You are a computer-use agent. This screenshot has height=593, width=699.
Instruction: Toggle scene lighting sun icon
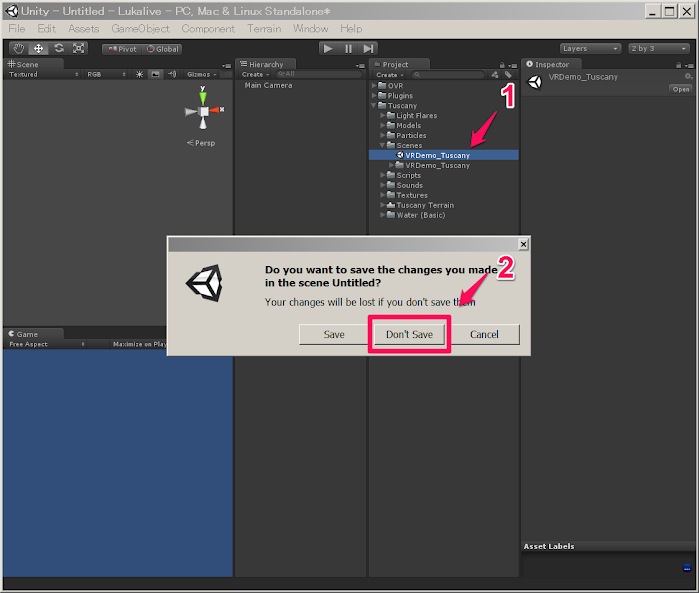pyautogui.click(x=140, y=74)
